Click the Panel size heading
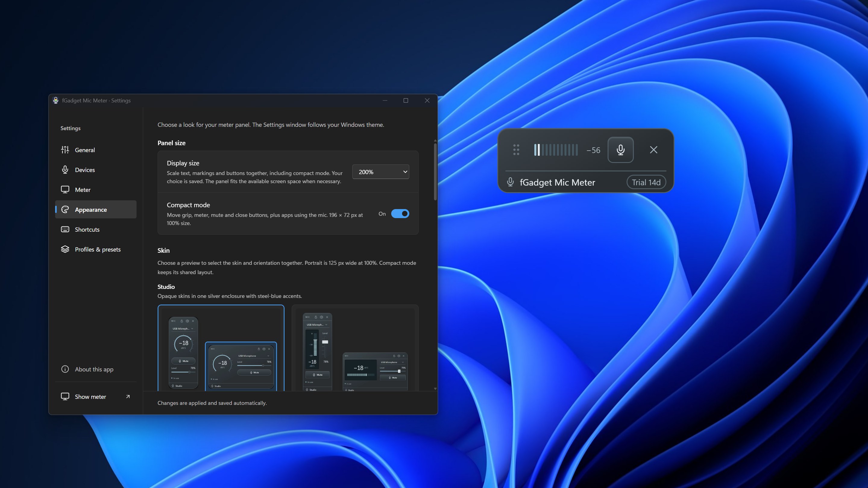868x488 pixels. click(171, 143)
